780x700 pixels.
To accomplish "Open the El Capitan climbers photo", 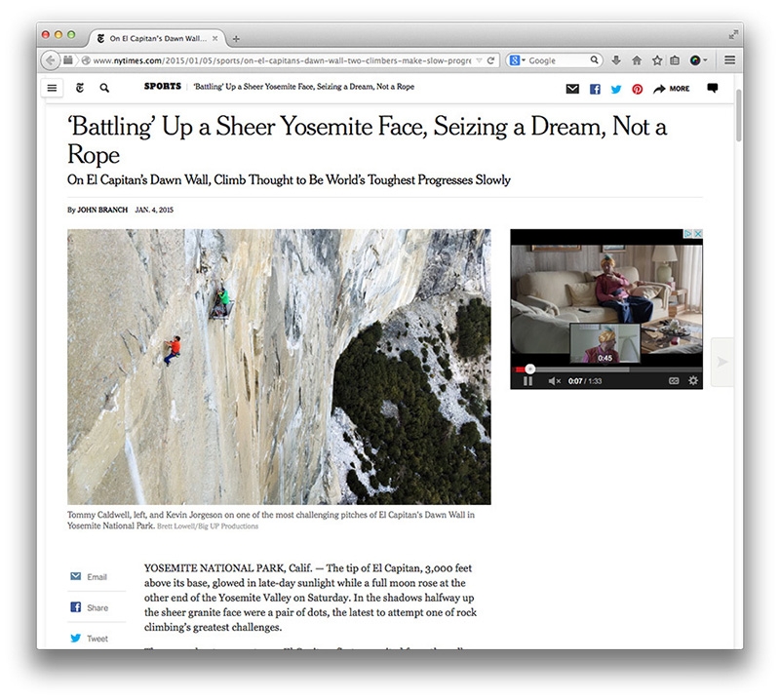I will [x=279, y=367].
